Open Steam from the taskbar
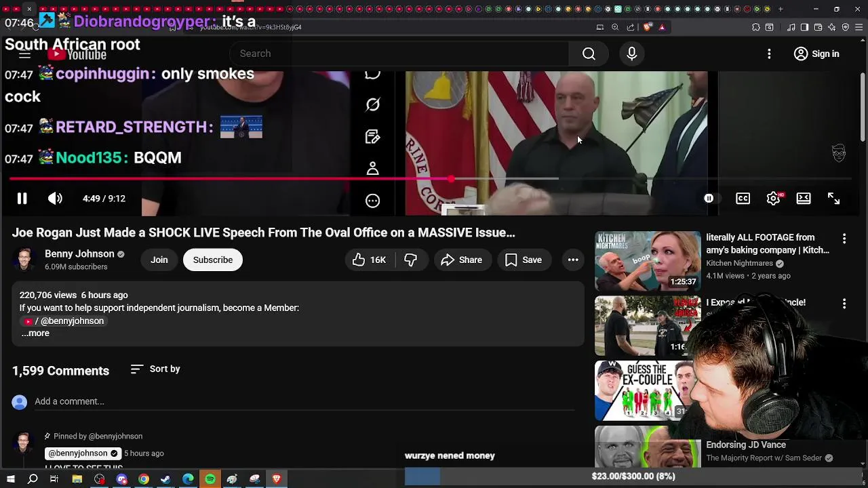Image resolution: width=868 pixels, height=488 pixels. tap(165, 479)
